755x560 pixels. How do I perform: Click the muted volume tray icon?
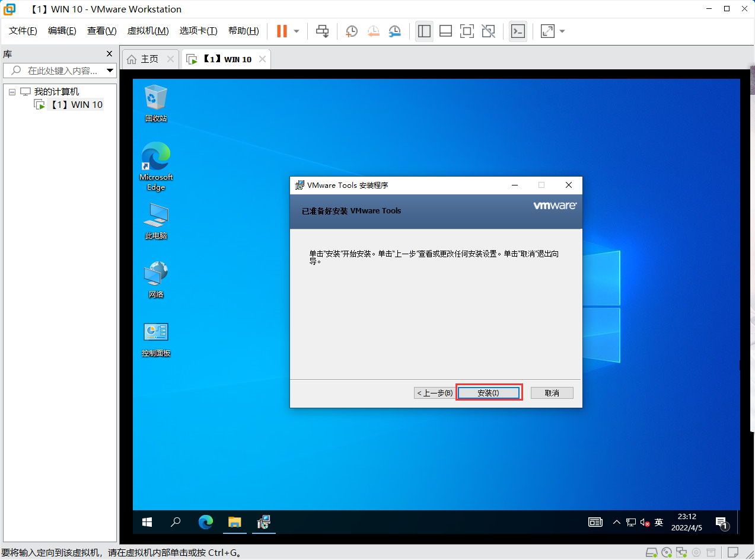coord(645,522)
